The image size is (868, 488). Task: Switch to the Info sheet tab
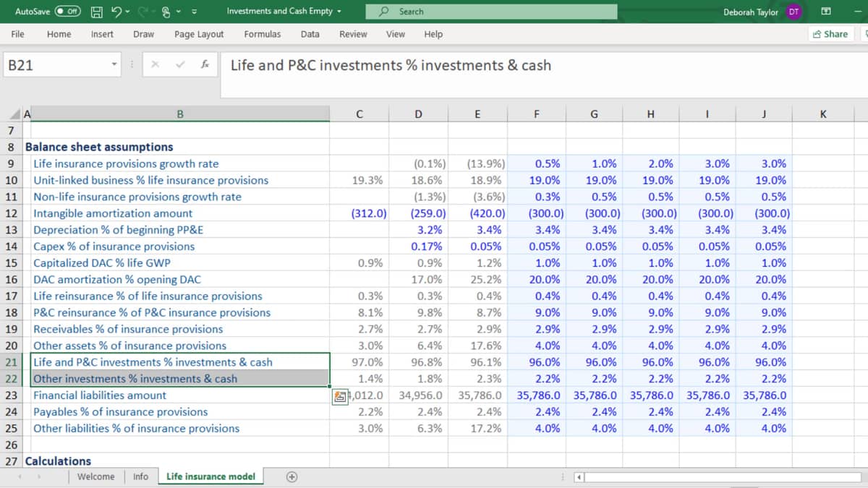point(140,476)
